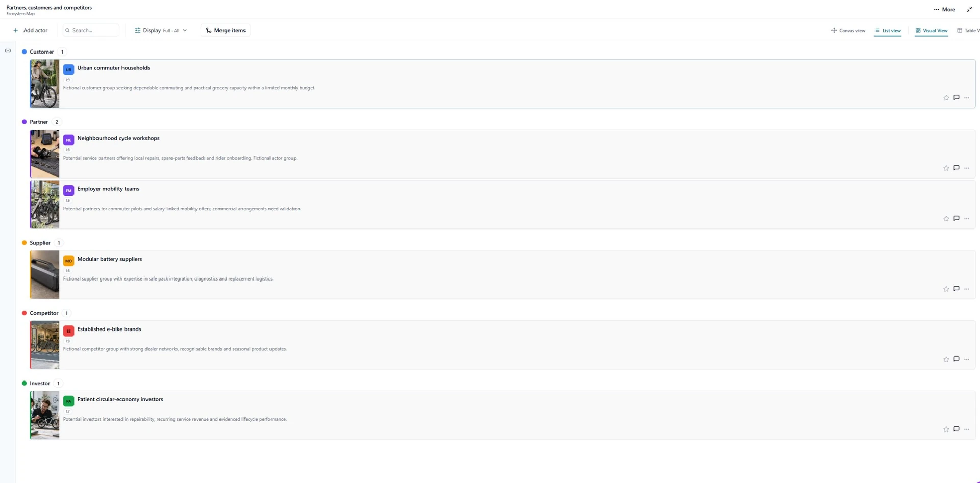Viewport: 980px width, 483px height.
Task: Click the Supplier group heading
Action: (x=40, y=243)
